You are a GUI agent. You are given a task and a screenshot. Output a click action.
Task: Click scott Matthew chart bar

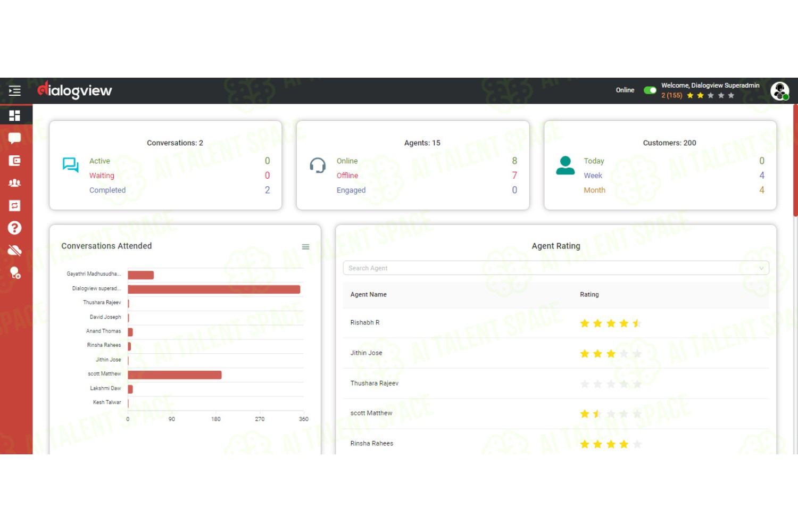tap(174, 375)
